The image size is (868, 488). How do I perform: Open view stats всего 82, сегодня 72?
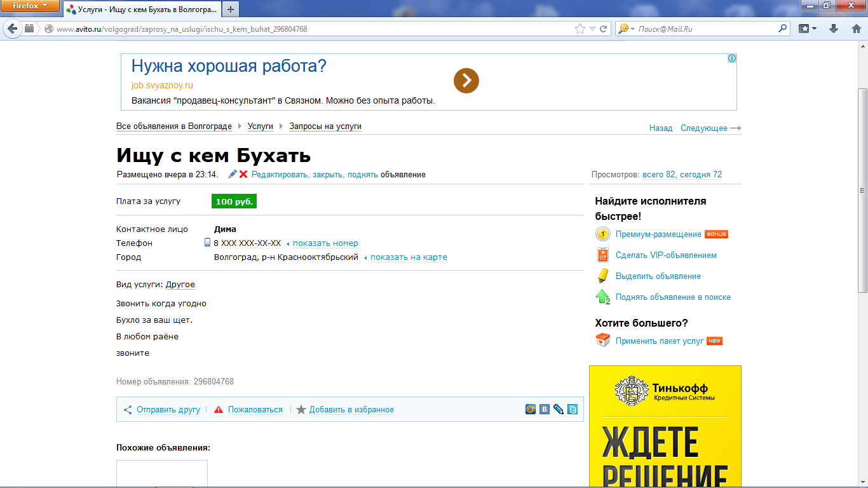[682, 175]
